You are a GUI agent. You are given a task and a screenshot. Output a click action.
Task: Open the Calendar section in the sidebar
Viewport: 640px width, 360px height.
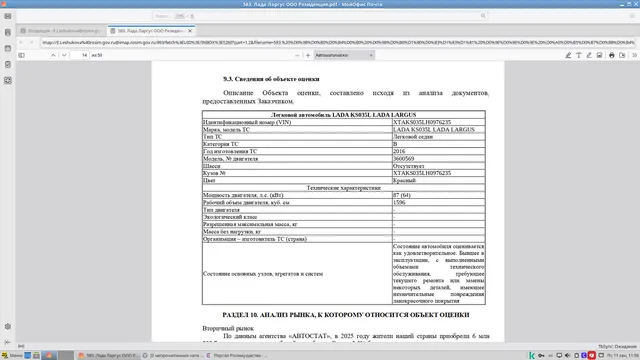point(8,48)
